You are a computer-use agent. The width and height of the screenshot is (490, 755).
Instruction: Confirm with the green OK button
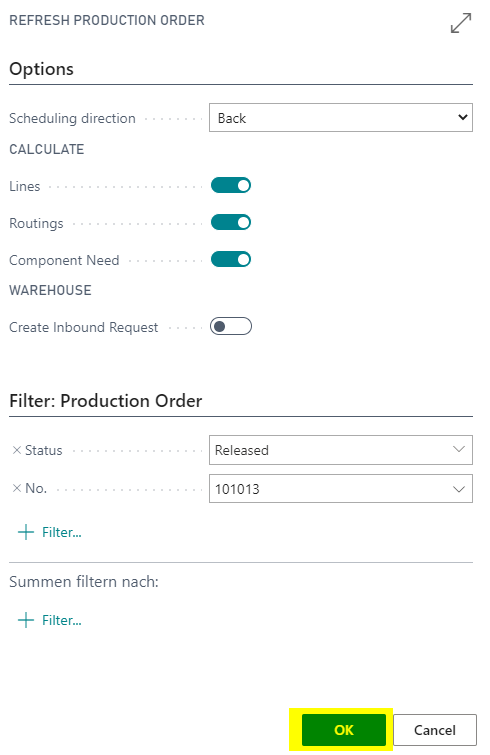pos(344,730)
